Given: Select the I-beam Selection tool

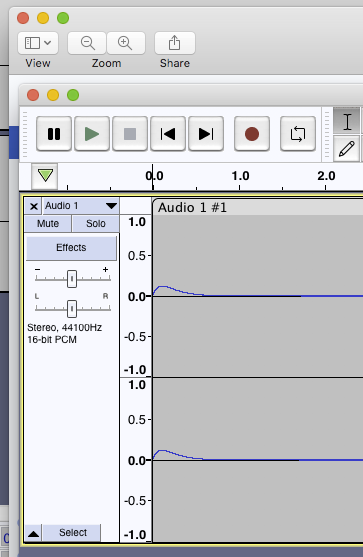Looking at the screenshot, I should [x=347, y=121].
